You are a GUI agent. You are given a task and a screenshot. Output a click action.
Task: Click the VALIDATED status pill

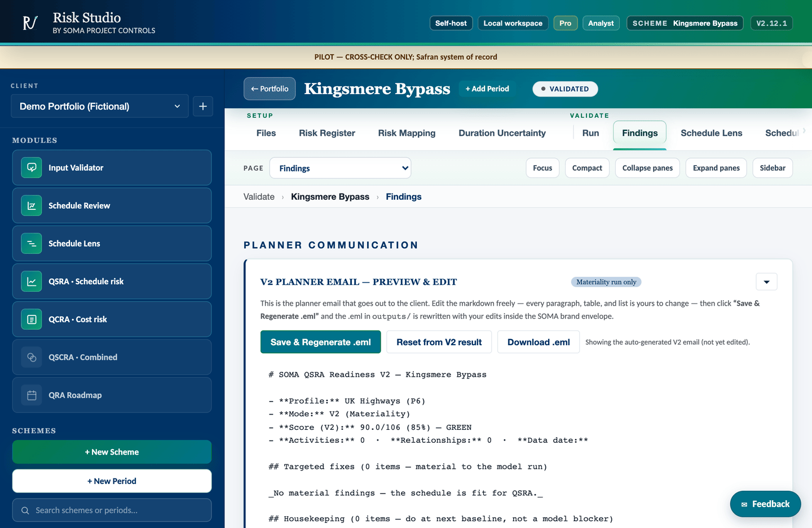tap(565, 89)
